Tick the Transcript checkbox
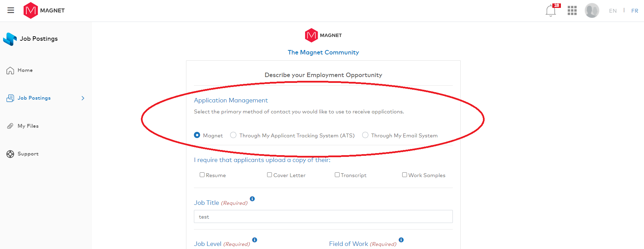This screenshot has width=644, height=249. tap(337, 175)
